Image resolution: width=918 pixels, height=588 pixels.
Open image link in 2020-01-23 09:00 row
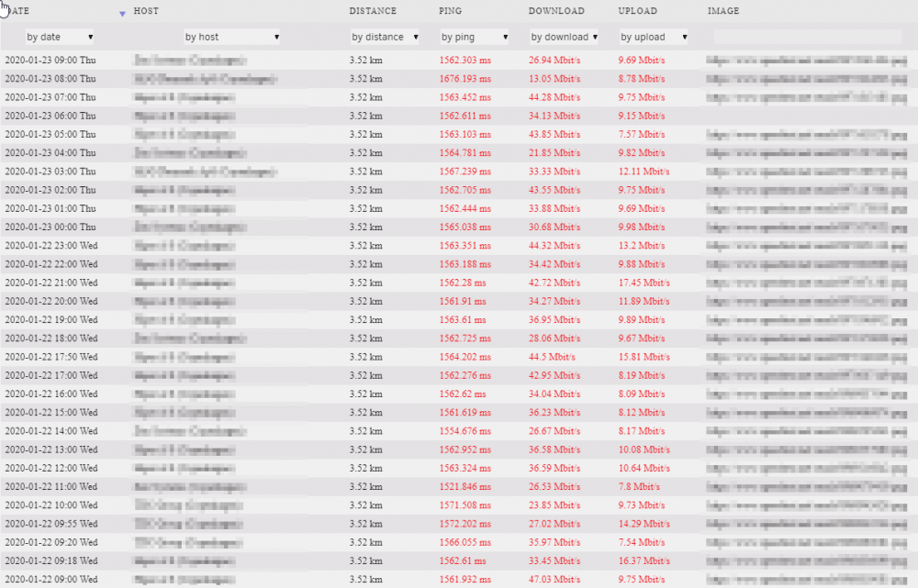click(x=807, y=61)
